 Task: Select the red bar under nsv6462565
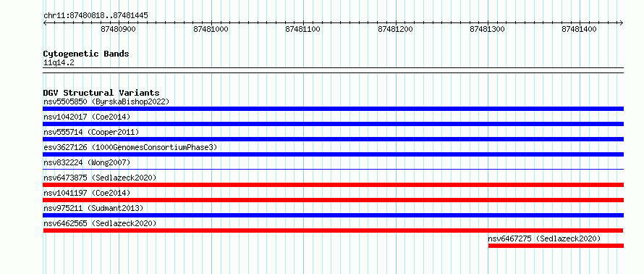[x=333, y=231]
